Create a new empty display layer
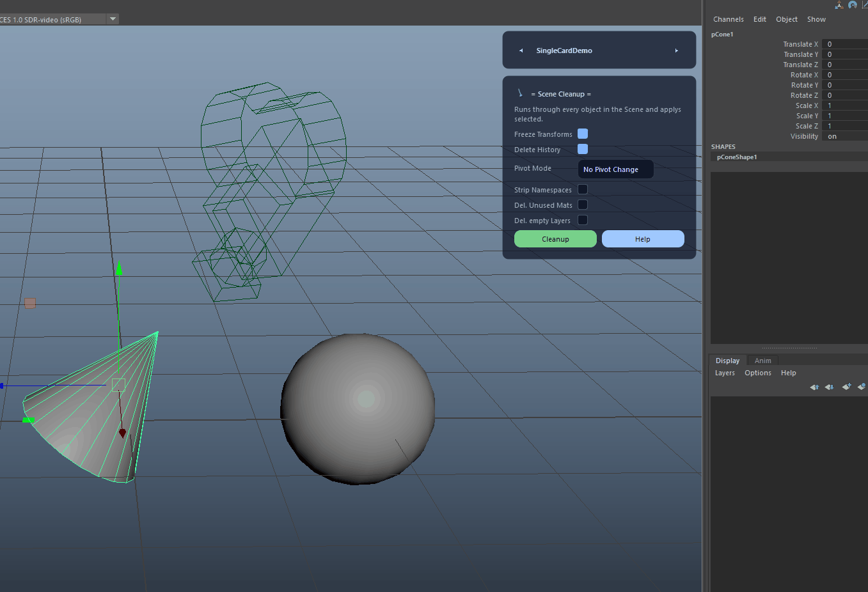Screen dimensions: 868x592 846,387
